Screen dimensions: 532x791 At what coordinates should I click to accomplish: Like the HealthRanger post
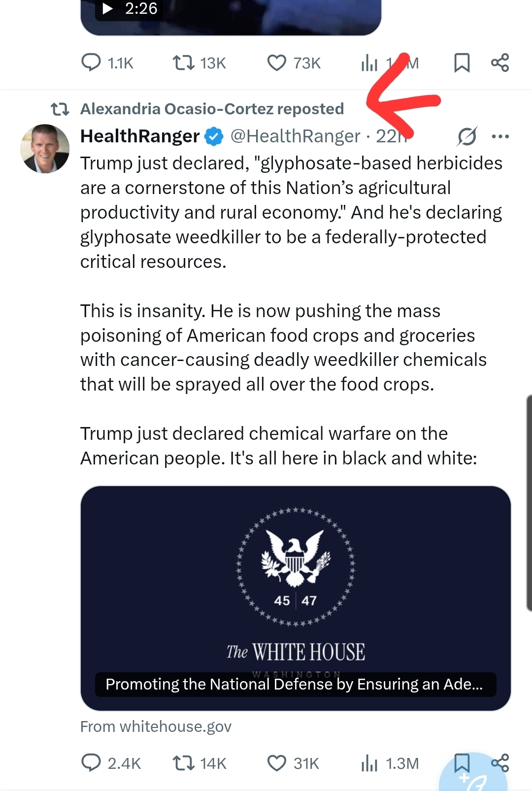click(x=277, y=763)
